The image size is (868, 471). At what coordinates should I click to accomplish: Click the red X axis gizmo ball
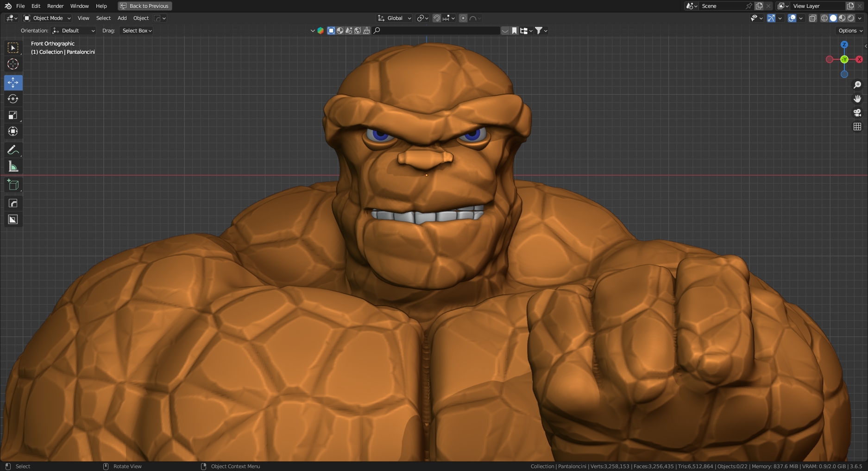coord(859,59)
